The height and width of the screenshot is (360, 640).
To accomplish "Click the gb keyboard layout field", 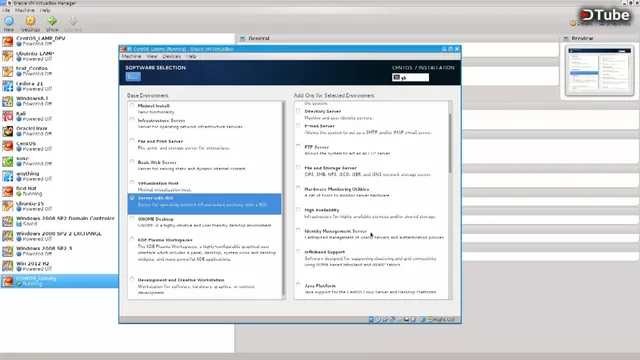I will coord(410,77).
